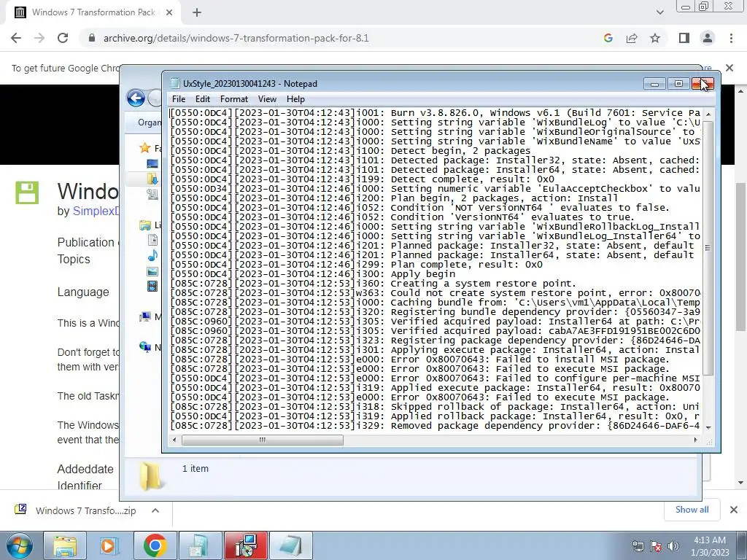
Task: Select Music library icon in Explorer
Action: tap(152, 256)
